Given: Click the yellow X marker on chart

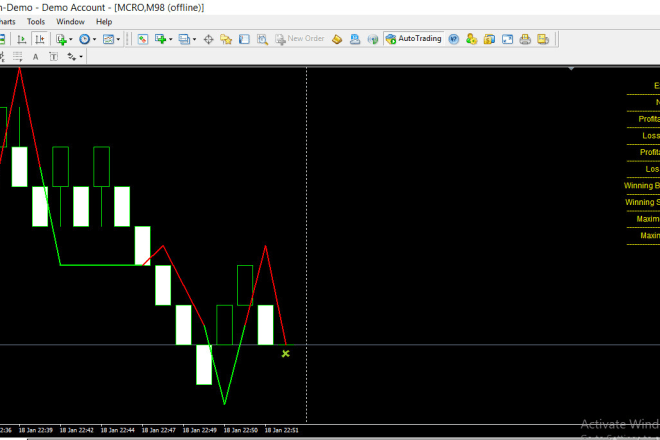Looking at the screenshot, I should 285,353.
